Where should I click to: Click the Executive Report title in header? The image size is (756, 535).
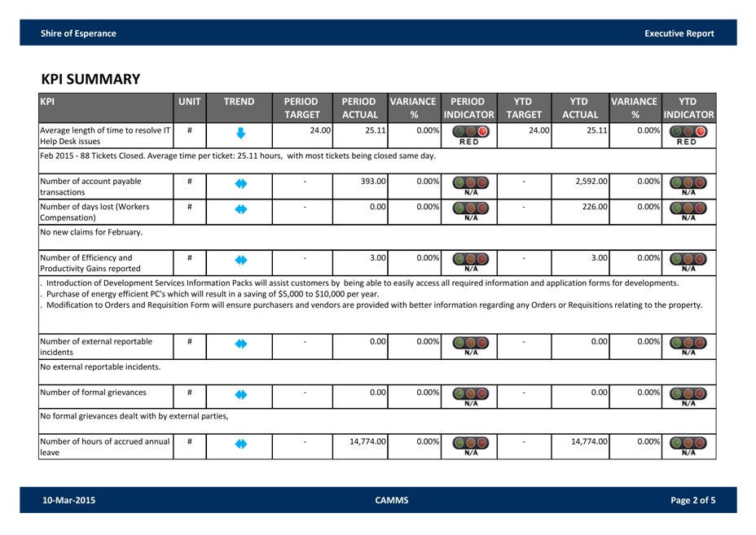click(x=679, y=33)
